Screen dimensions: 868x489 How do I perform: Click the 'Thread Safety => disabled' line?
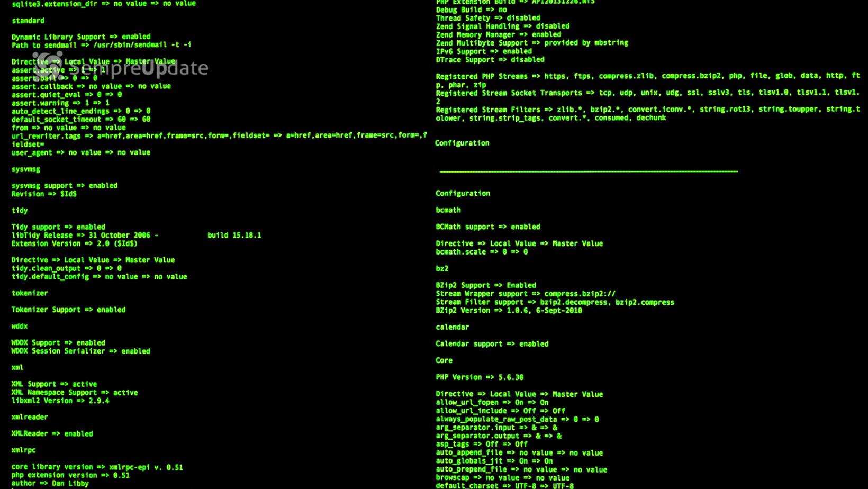(x=488, y=18)
